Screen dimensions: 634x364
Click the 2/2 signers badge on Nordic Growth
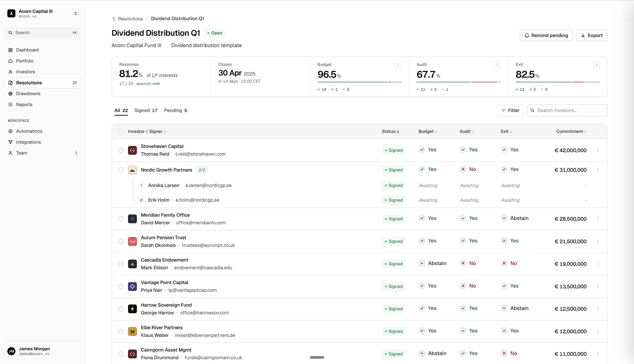point(202,170)
